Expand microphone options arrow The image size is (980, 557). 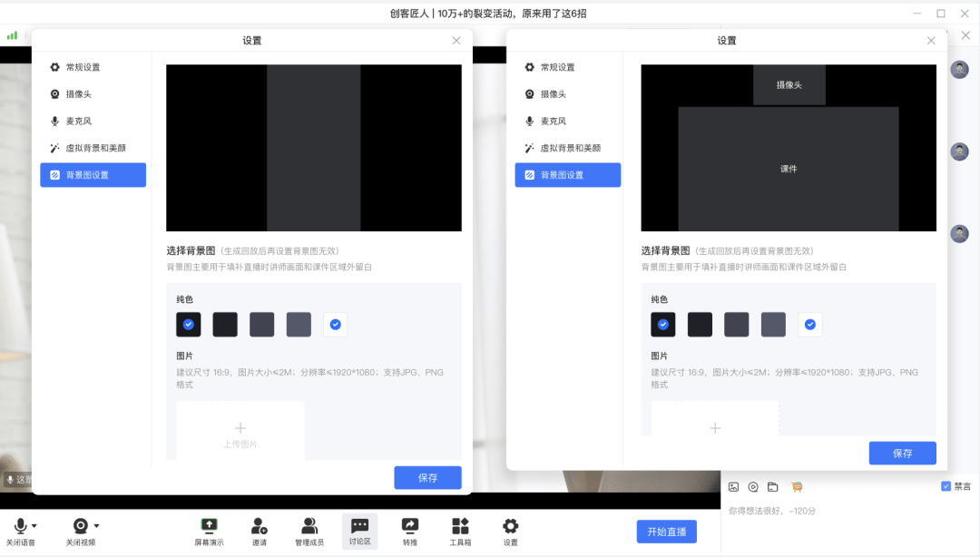point(34,525)
